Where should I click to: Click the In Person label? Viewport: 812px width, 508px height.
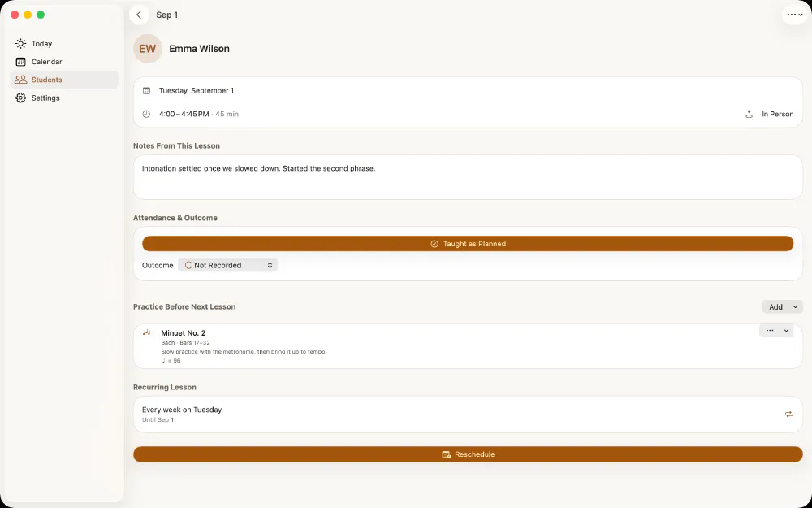(x=777, y=114)
